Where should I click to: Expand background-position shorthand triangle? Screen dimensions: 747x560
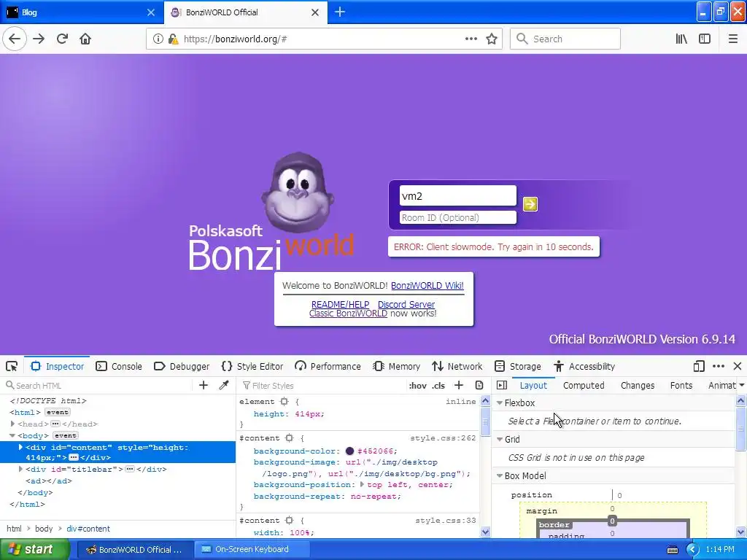pyautogui.click(x=362, y=485)
